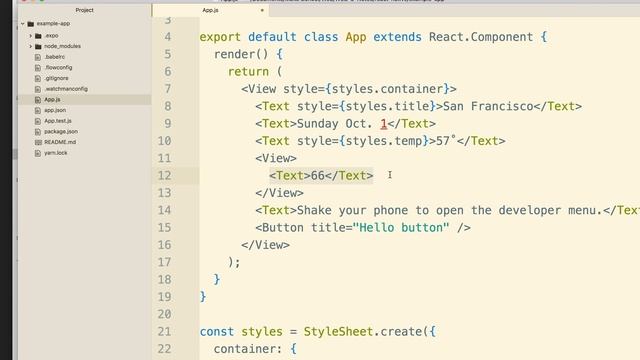640x360 pixels.
Task: Click line number 7 in the gutter
Action: (168, 89)
